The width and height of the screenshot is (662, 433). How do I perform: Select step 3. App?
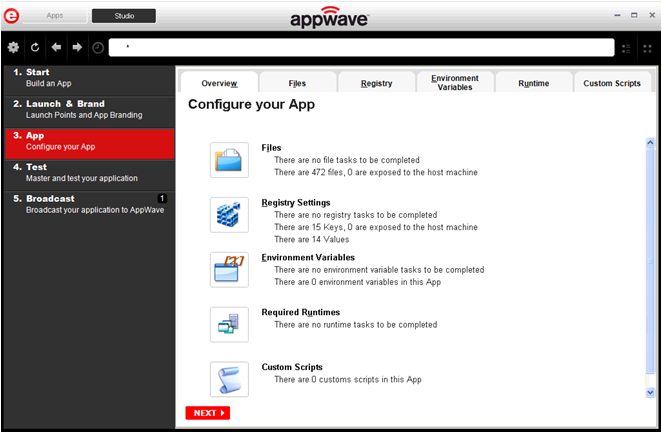pyautogui.click(x=90, y=144)
